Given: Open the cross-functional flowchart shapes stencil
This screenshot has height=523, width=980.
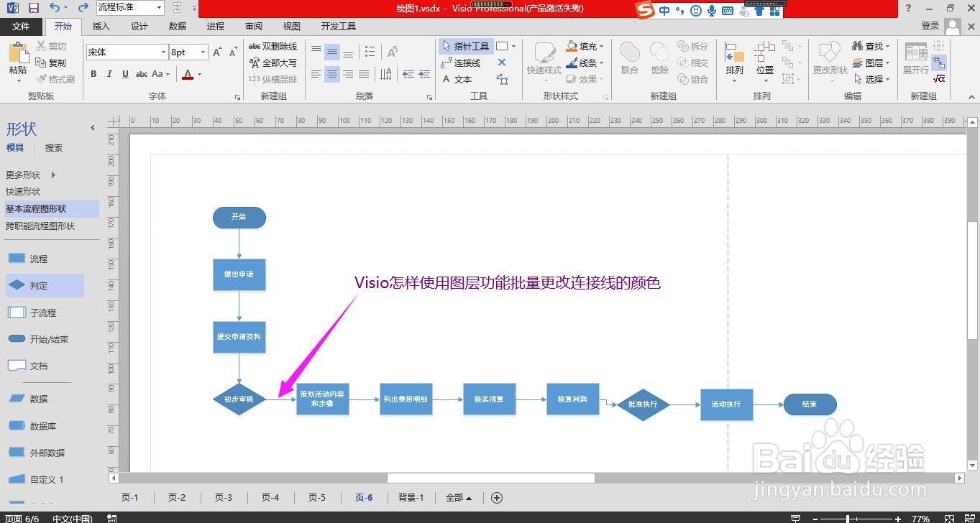Looking at the screenshot, I should 40,226.
